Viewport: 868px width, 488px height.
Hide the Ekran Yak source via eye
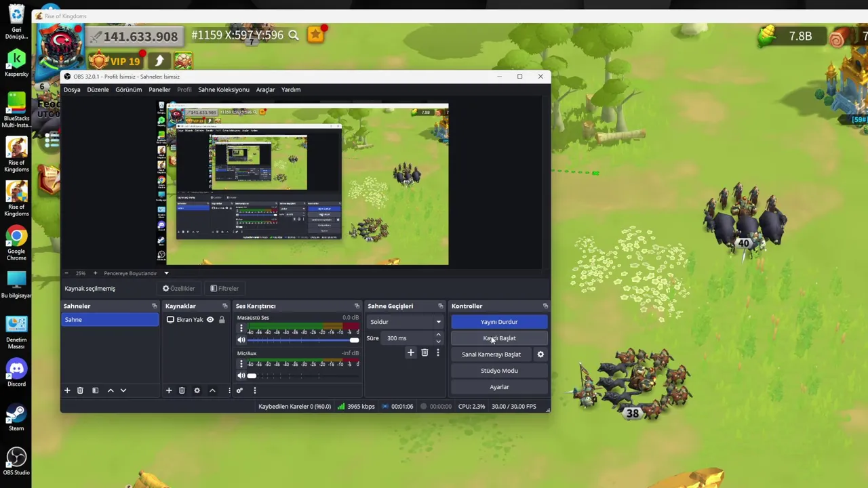click(x=210, y=320)
